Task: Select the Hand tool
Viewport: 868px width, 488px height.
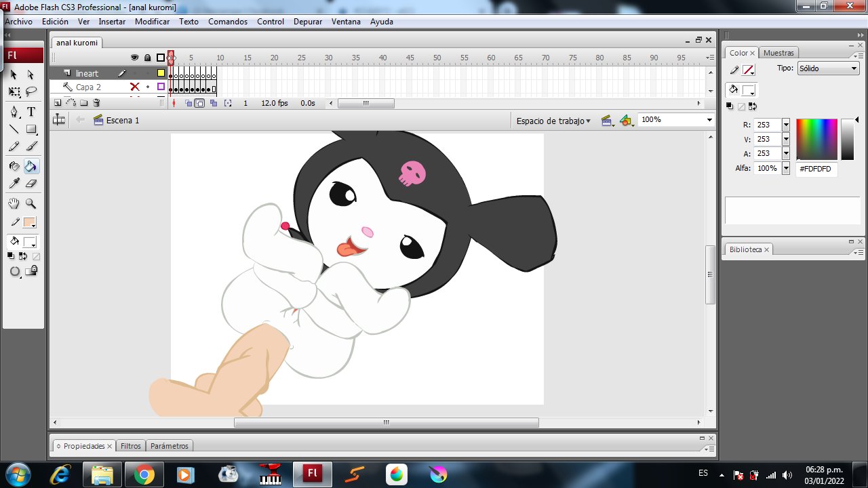Action: tap(14, 203)
